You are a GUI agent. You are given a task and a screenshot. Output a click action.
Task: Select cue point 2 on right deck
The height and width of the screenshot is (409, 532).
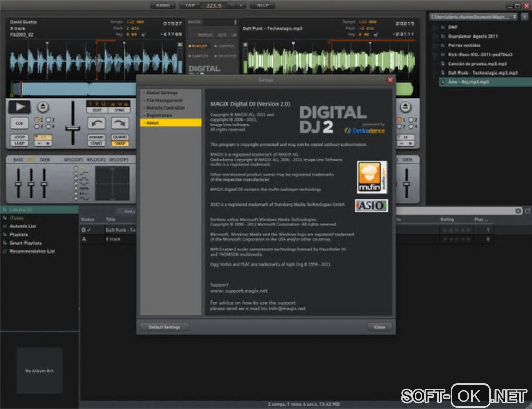click(x=411, y=120)
